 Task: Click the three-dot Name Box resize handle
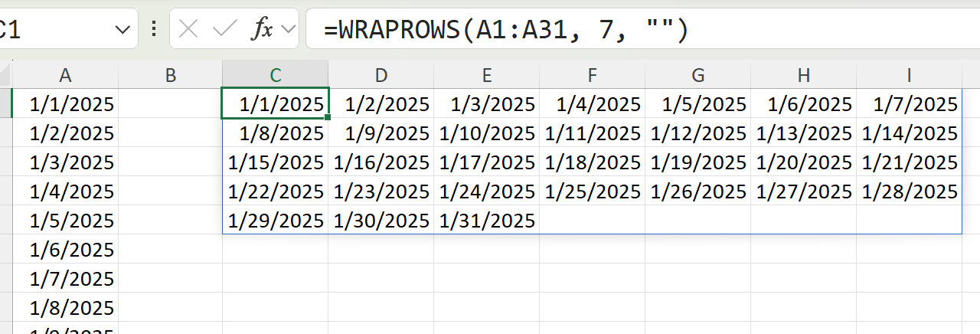click(154, 30)
